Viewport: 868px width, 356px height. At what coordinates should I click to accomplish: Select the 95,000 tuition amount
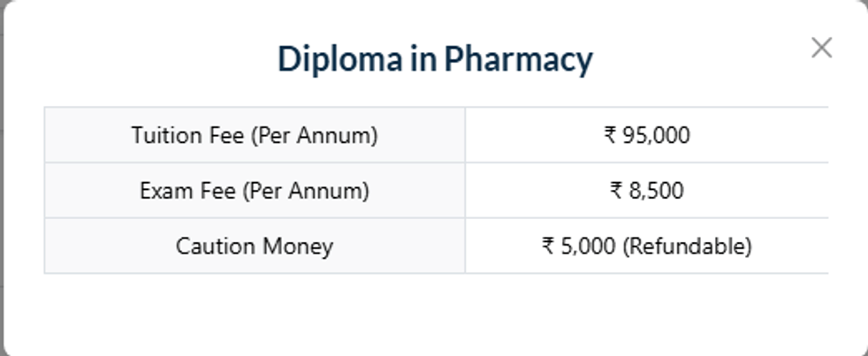[656, 135]
